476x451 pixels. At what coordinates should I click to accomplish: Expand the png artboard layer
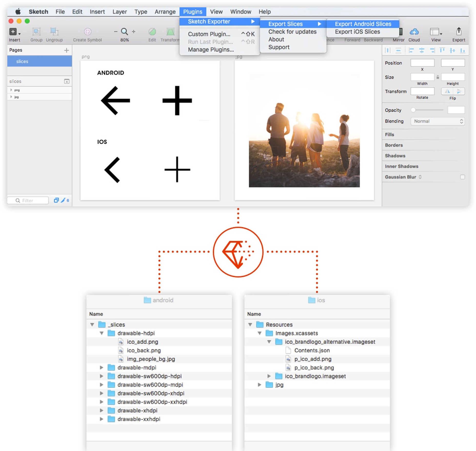(x=11, y=90)
